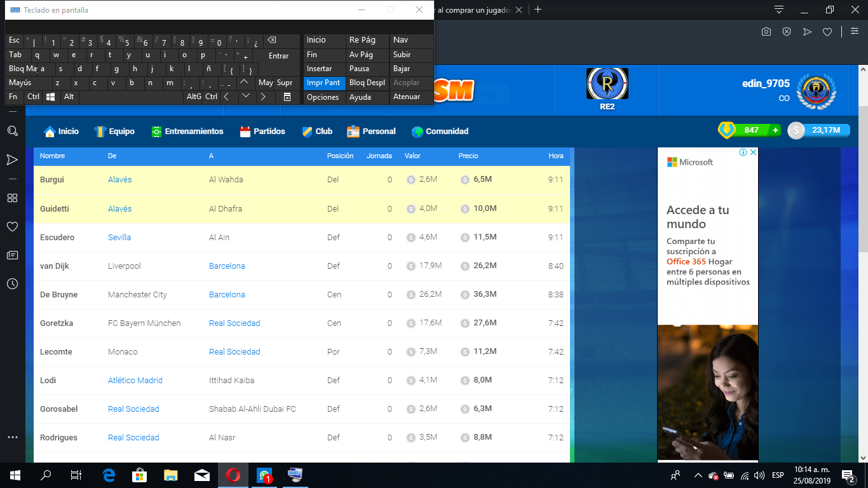Add page to bookmarks via address-bar heart

(827, 32)
